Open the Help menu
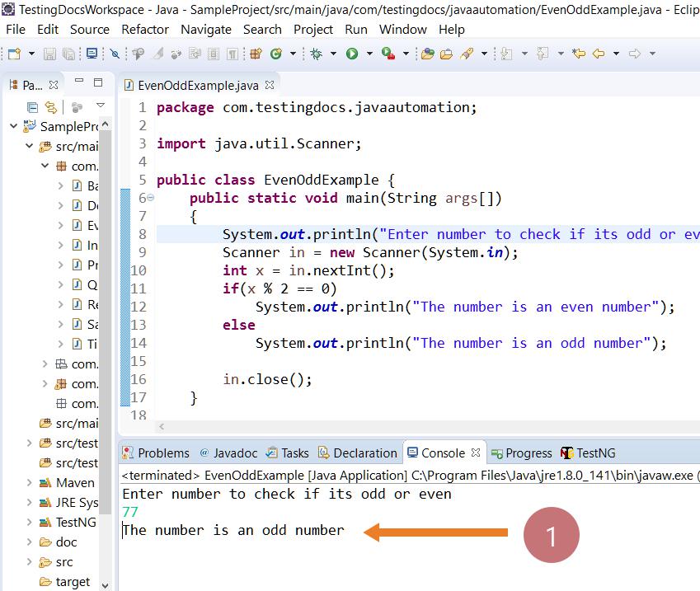 pos(451,30)
